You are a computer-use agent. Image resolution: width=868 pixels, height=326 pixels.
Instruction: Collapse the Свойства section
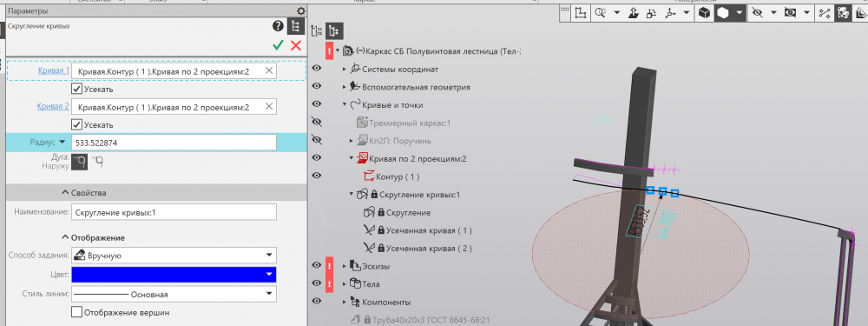pyautogui.click(x=65, y=193)
